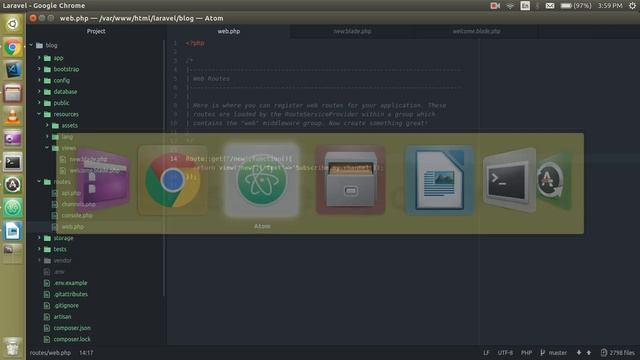Screen dimensions: 640x360
Task: Click the clock showing 3:59 PM
Action: tap(610, 6)
